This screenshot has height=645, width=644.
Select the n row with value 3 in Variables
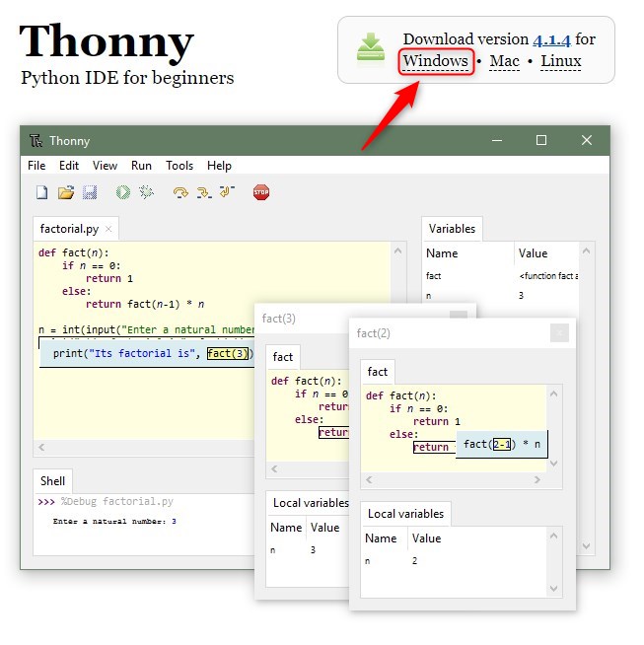(x=501, y=296)
